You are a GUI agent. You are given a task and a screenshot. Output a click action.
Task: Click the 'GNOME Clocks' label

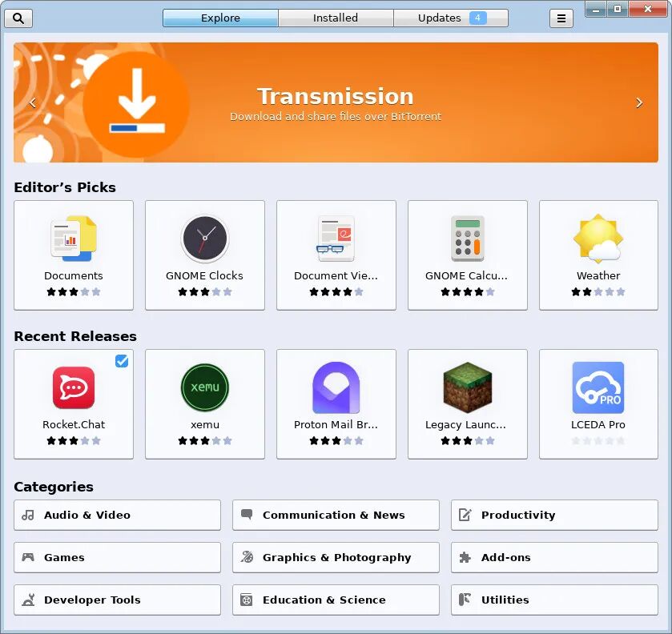click(x=204, y=276)
